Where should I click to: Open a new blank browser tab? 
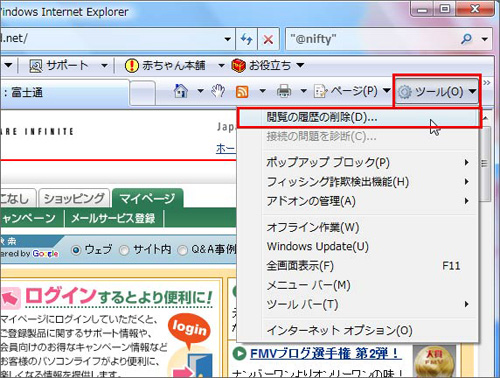pyautogui.click(x=142, y=93)
